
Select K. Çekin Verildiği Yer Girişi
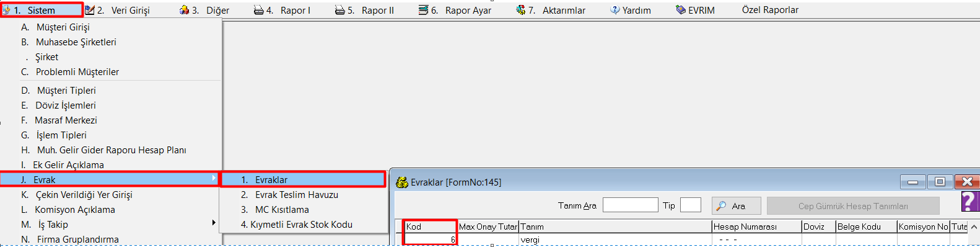[x=112, y=195]
